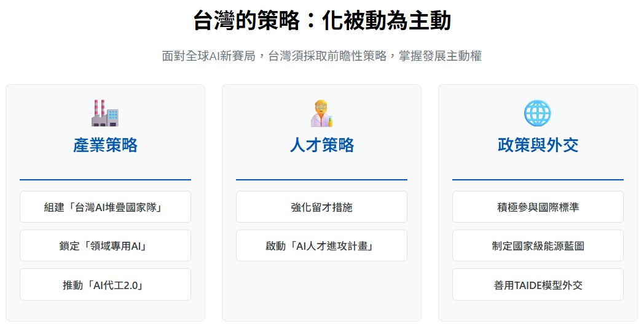Viewport: 644px width, 324px height.
Task: Click the factory icon above 產業策略
Action: (105, 113)
